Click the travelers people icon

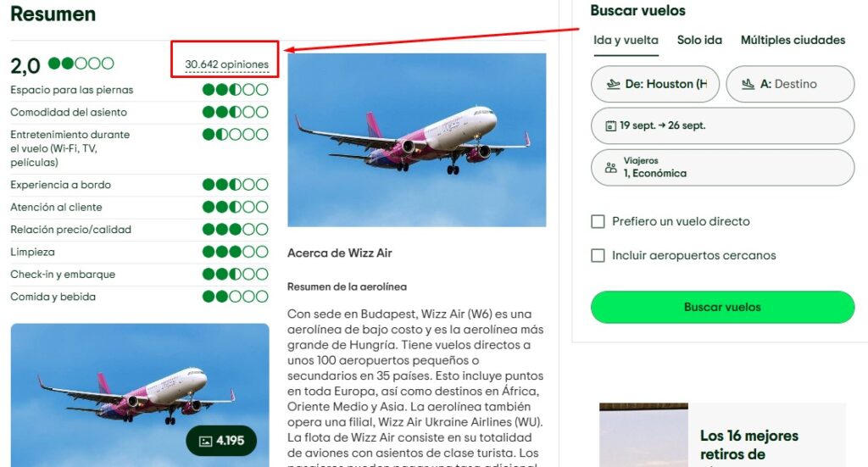610,168
